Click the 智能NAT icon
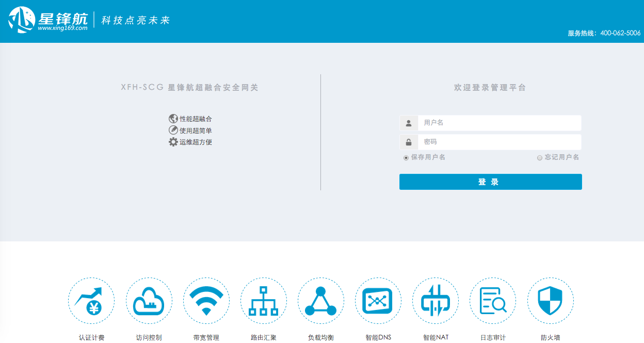644x343 pixels. pyautogui.click(x=435, y=301)
